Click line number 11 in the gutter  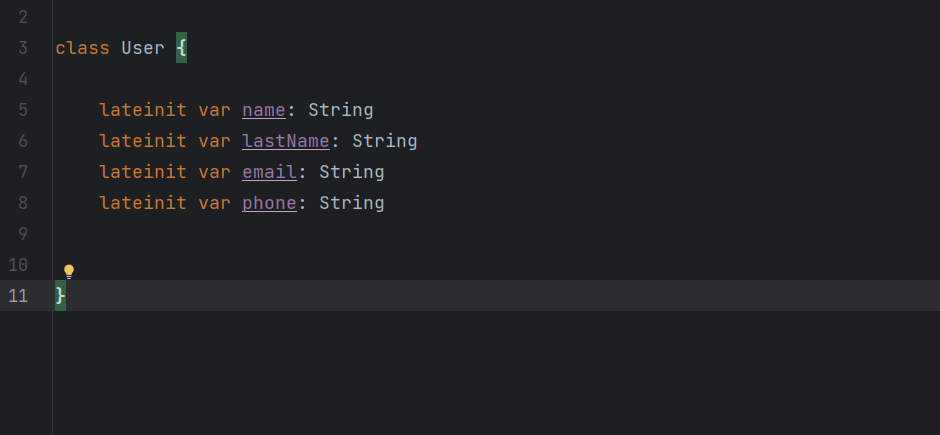click(18, 295)
